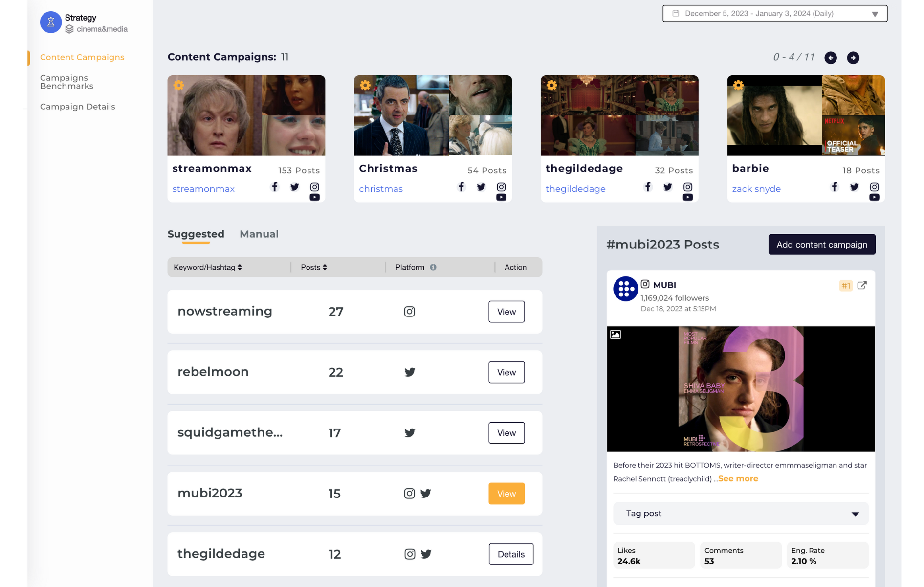Click Instagram icon on Christmas card
This screenshot has height=587, width=924.
[x=501, y=187]
